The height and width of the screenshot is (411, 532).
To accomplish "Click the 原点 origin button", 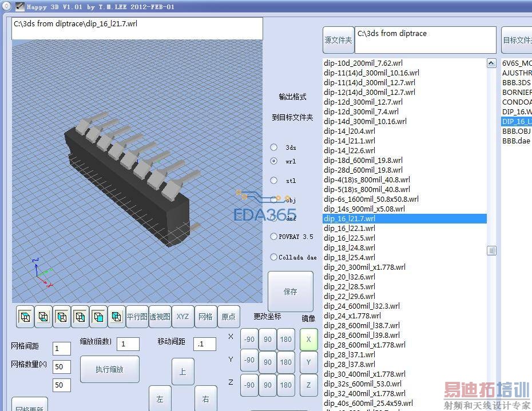I will tap(228, 317).
